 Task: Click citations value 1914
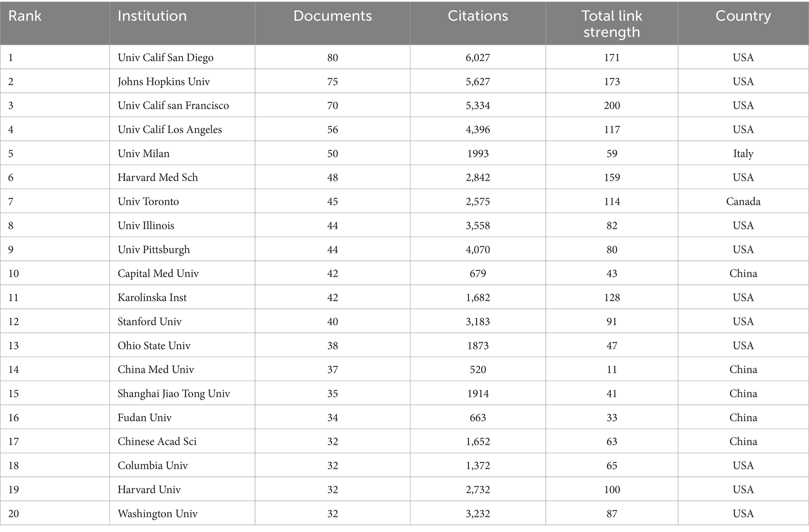478,394
